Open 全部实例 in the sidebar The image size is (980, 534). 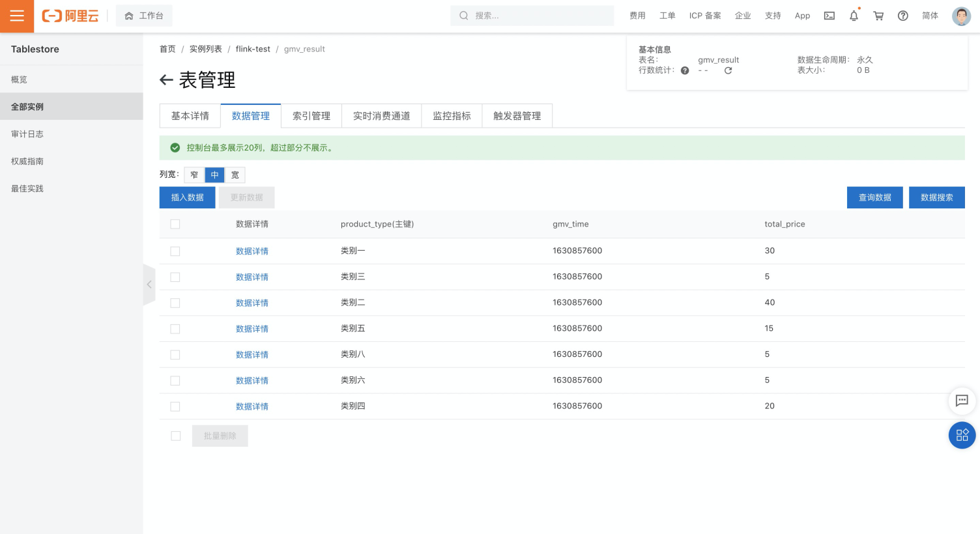[72, 107]
